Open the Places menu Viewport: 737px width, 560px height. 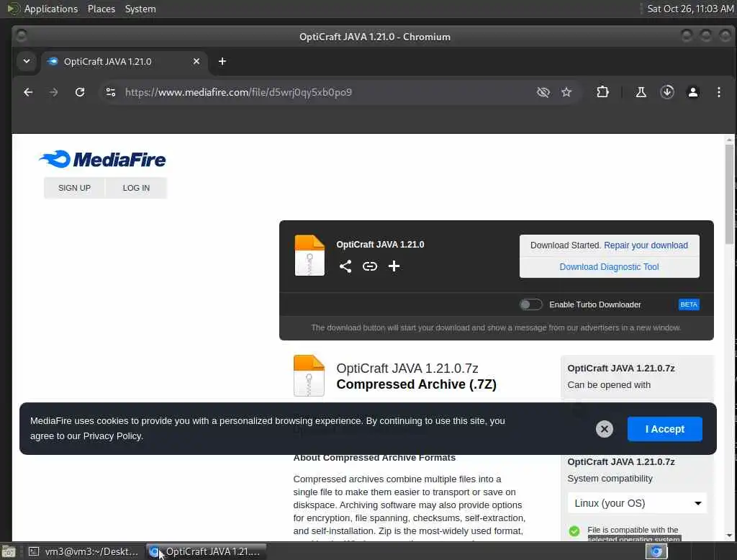coord(101,9)
